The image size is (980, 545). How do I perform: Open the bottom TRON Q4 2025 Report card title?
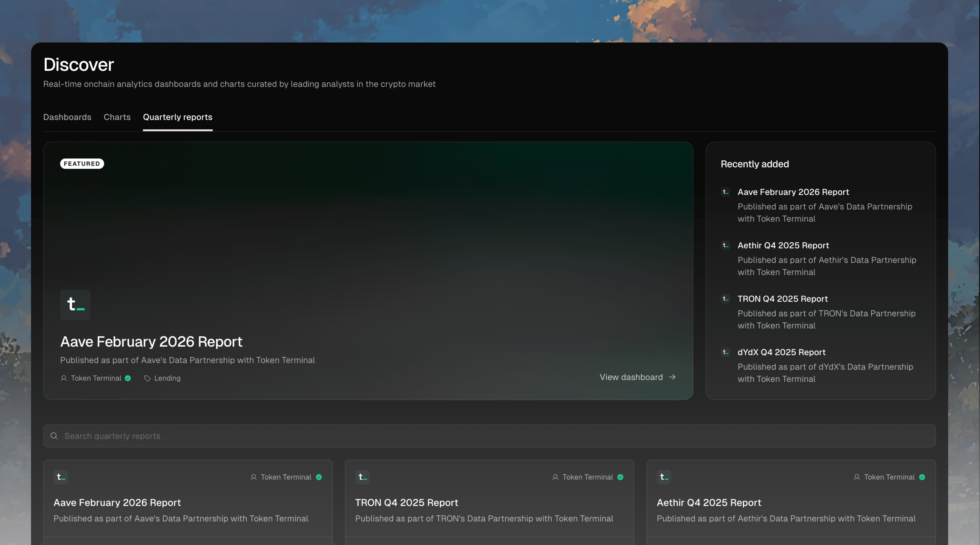[x=406, y=503]
